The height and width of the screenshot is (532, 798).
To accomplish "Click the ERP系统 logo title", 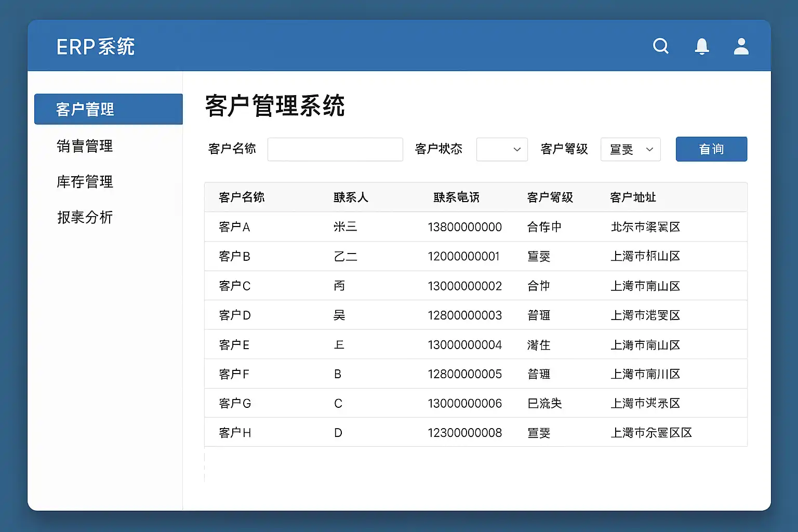I will click(x=96, y=47).
